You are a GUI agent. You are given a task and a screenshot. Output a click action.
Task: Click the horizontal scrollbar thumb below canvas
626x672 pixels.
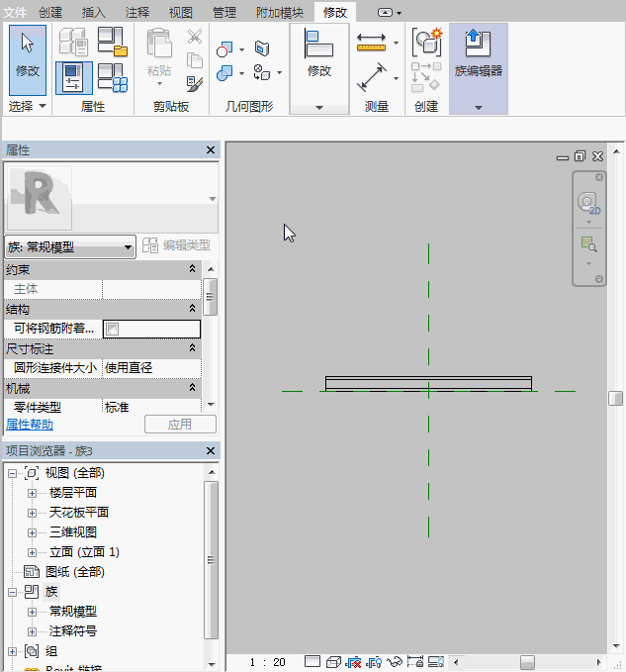[527, 662]
